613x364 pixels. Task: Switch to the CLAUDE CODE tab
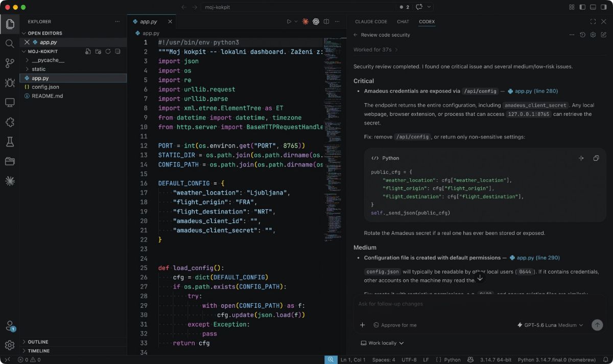pyautogui.click(x=371, y=21)
